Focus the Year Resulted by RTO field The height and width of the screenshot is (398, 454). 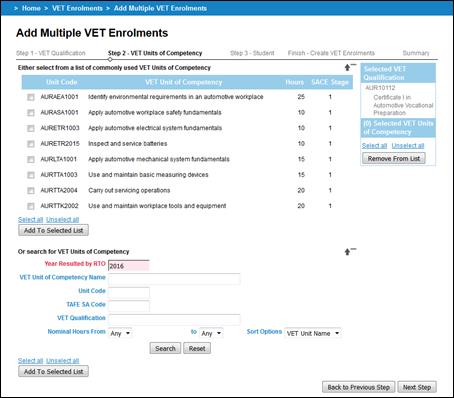(x=129, y=266)
